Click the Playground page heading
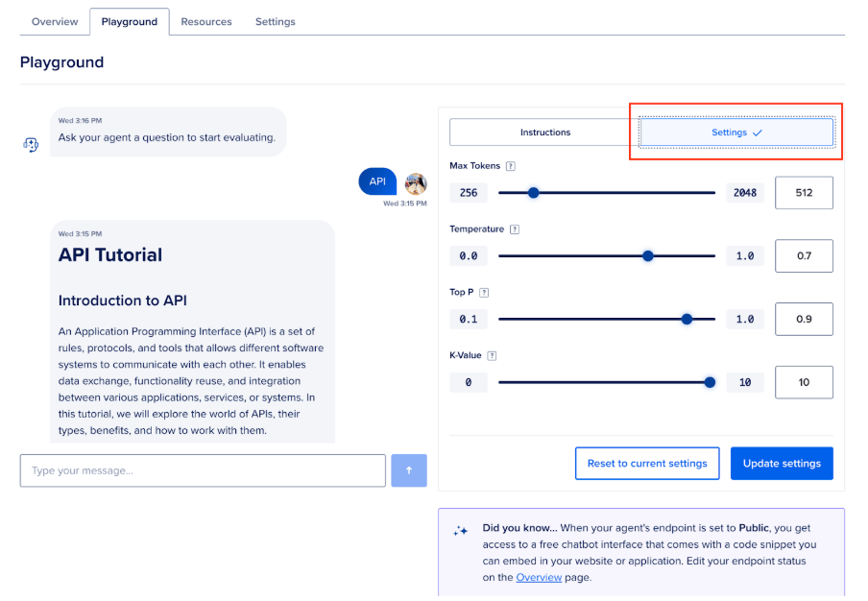Image resolution: width=868 pixels, height=601 pixels. (62, 62)
